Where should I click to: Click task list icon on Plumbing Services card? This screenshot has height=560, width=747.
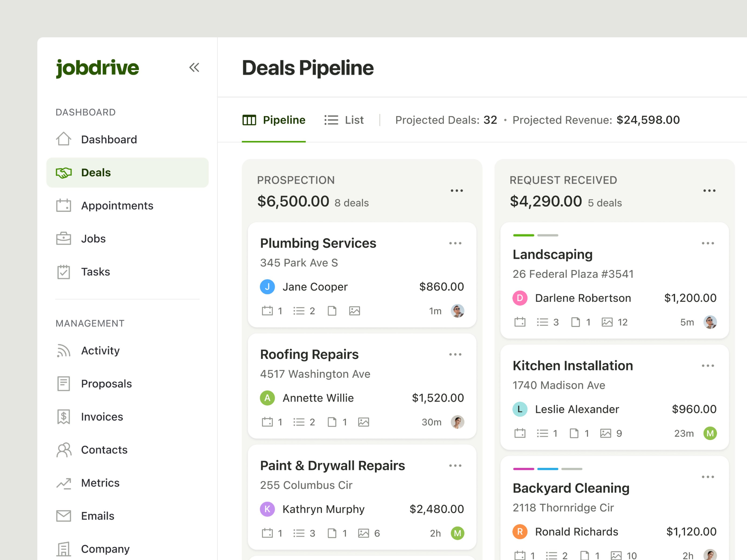pyautogui.click(x=299, y=311)
